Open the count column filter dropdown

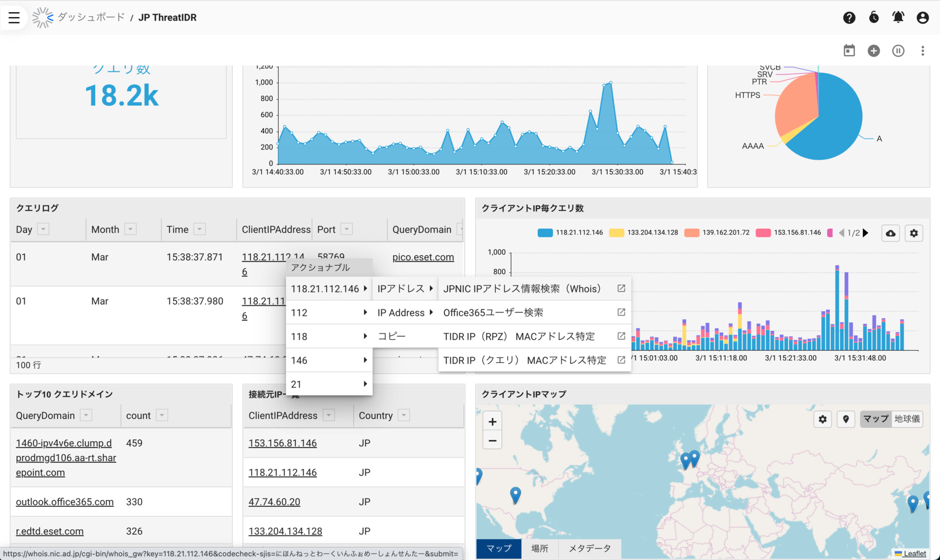click(x=162, y=415)
